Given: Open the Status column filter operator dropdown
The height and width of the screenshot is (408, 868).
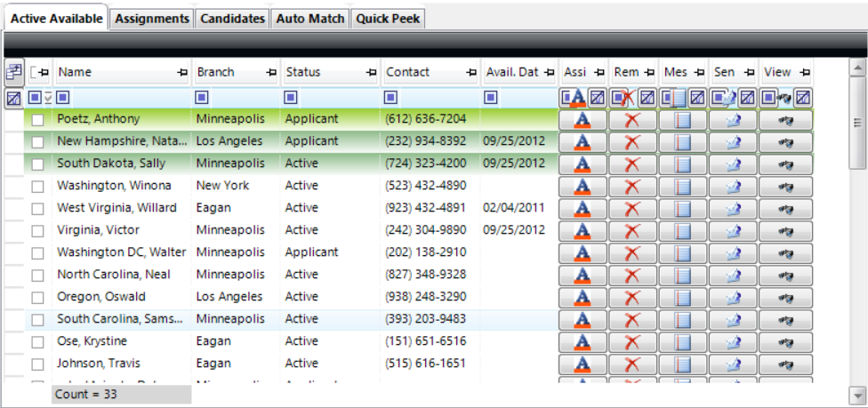Looking at the screenshot, I should tap(291, 98).
